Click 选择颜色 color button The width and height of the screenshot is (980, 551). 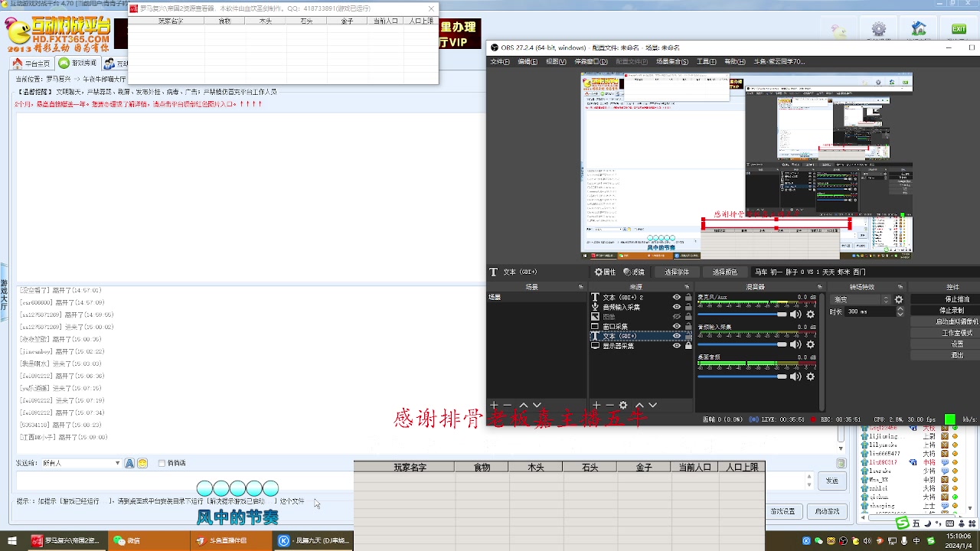[724, 272]
